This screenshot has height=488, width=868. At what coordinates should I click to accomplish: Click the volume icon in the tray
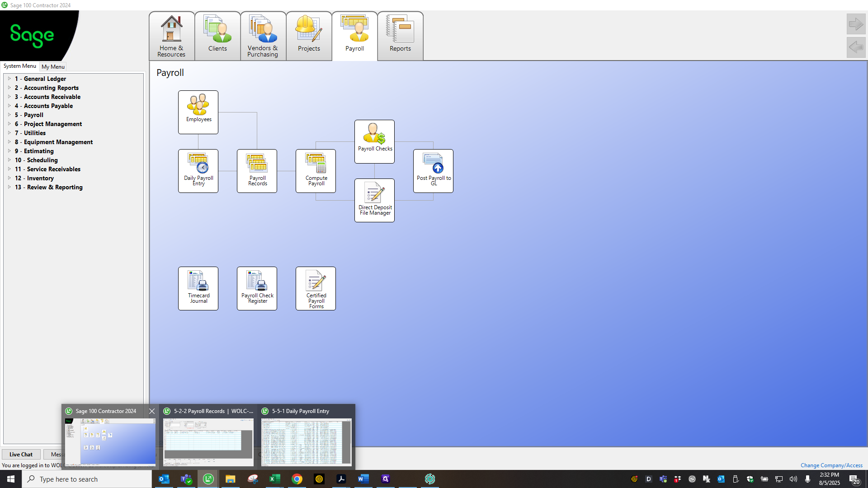pyautogui.click(x=793, y=479)
